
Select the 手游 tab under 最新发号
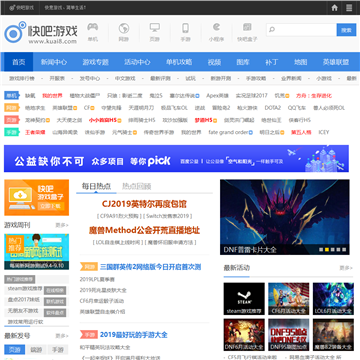[x=58, y=350]
